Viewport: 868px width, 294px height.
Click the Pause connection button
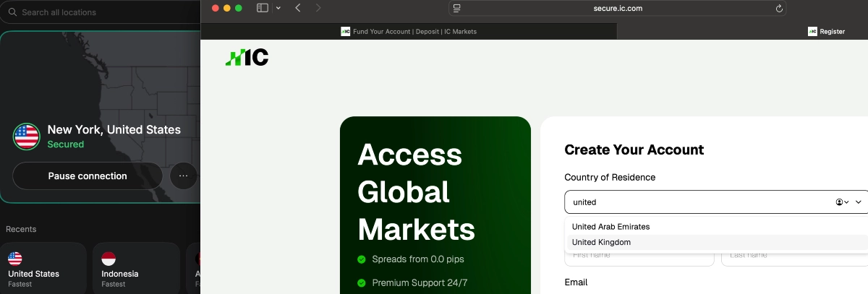coord(88,176)
